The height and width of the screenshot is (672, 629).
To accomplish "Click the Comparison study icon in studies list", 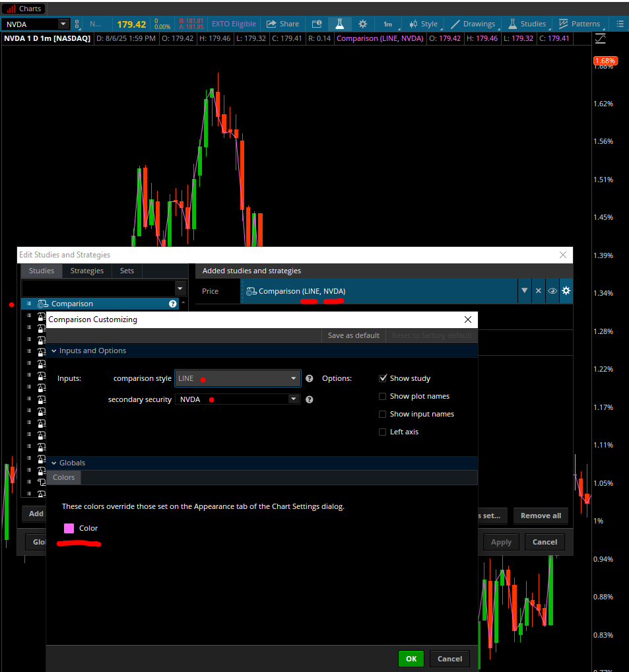I will tap(42, 304).
